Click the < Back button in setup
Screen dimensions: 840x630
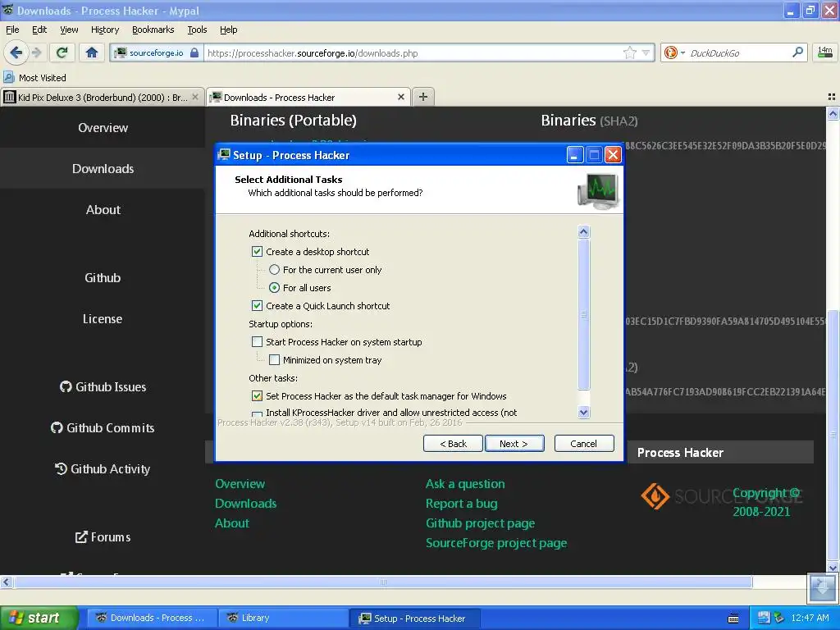pos(453,444)
